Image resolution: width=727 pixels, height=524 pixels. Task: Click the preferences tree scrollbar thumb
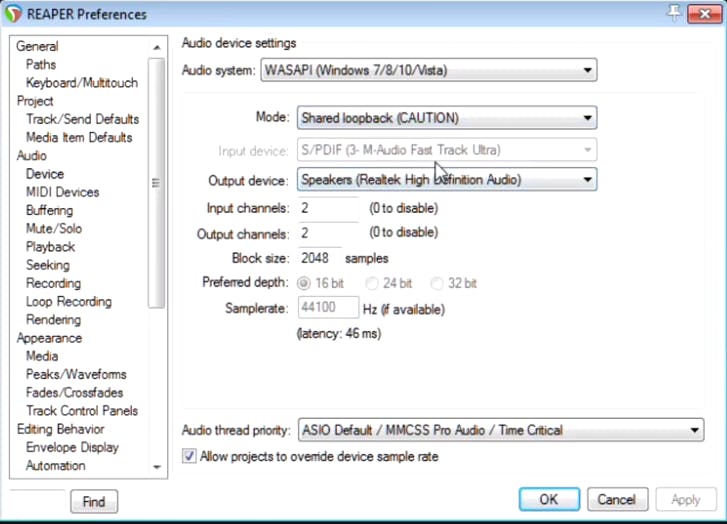click(x=156, y=183)
